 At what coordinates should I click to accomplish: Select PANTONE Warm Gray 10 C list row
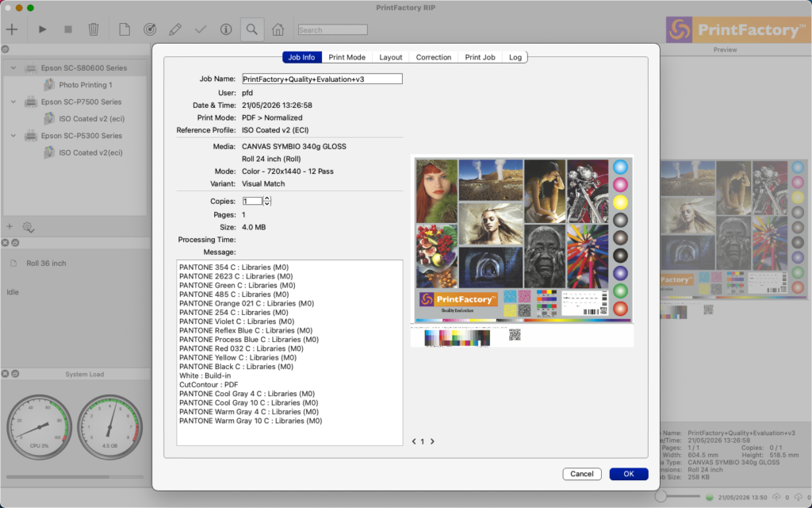(251, 421)
